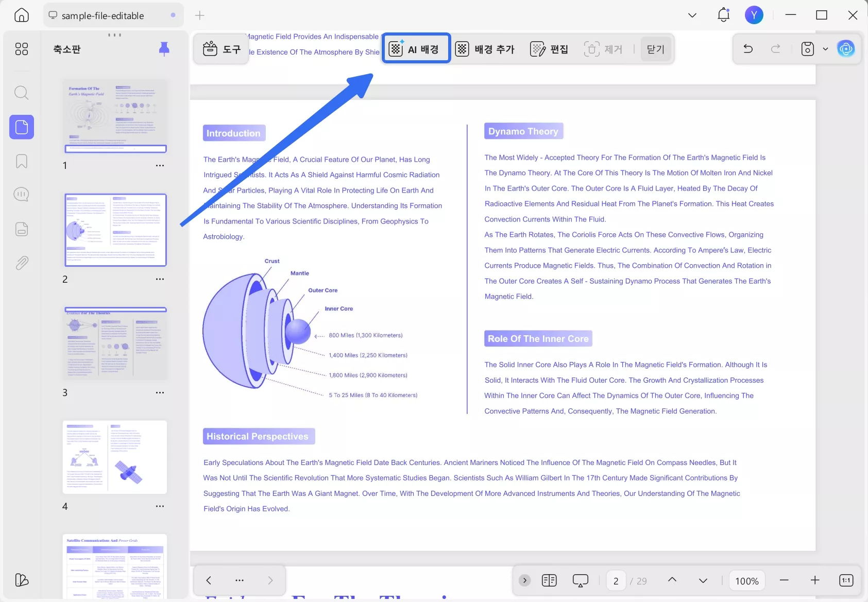Screen dimensions: 868x602
Task: Click the 800 Miles (1,300 Kilometers) label
Action: coord(366,335)
